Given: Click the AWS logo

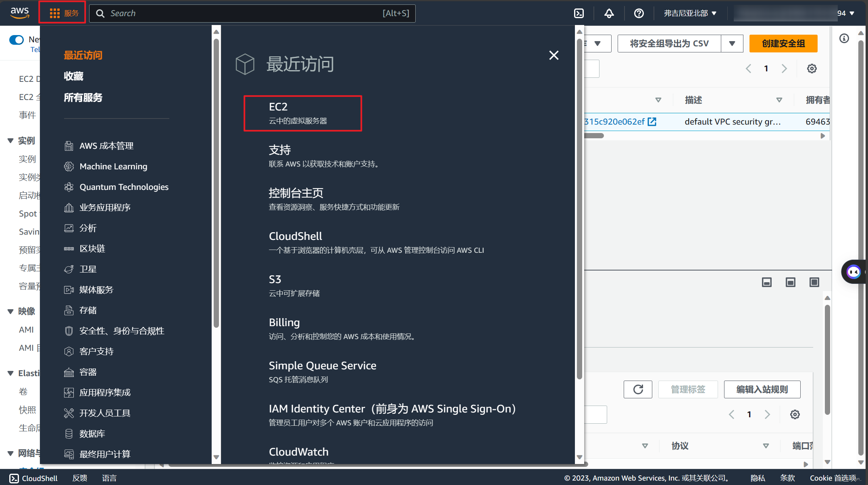Looking at the screenshot, I should pos(19,12).
